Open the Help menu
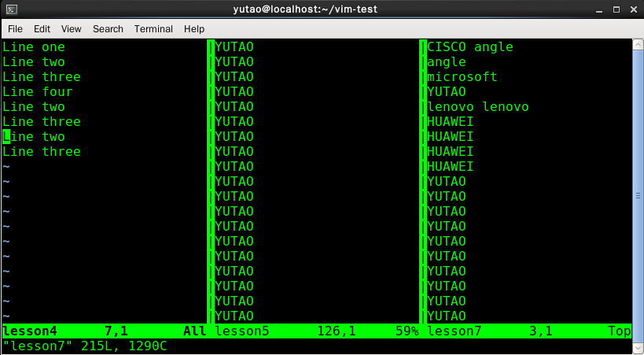 [x=194, y=29]
